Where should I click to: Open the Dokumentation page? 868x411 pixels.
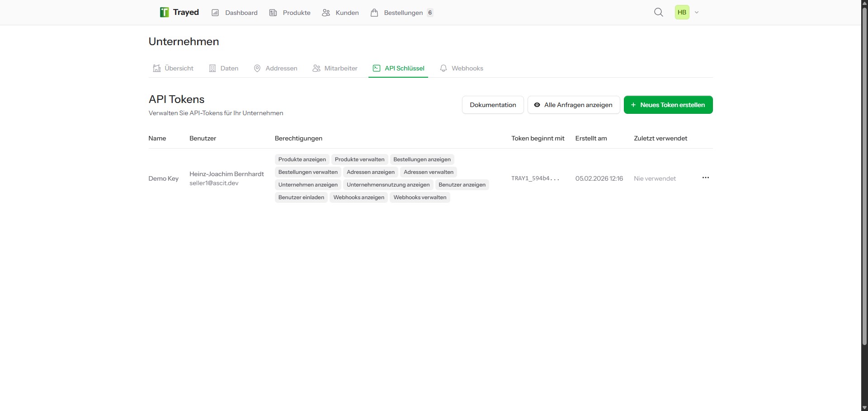[x=493, y=105]
